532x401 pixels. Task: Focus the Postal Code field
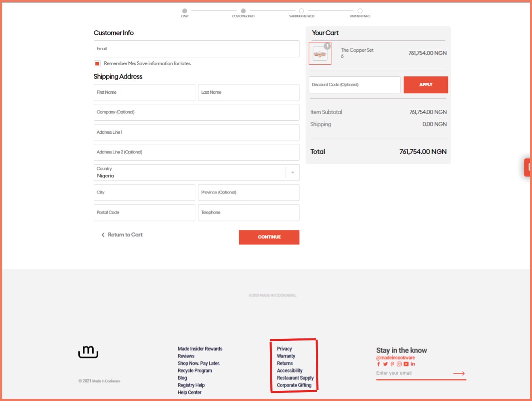[x=144, y=212]
